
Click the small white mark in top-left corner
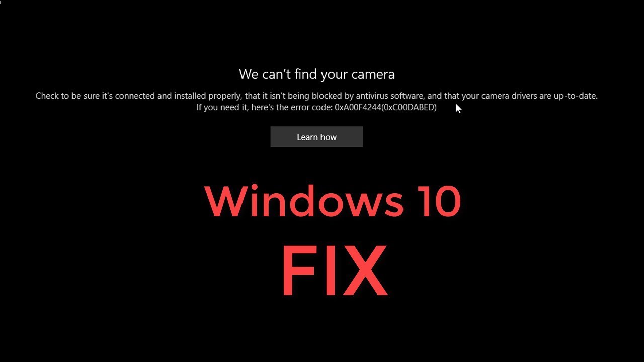(1, 2)
